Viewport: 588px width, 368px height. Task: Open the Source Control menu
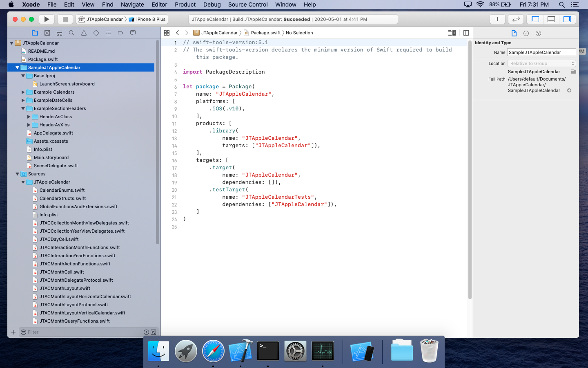point(248,4)
